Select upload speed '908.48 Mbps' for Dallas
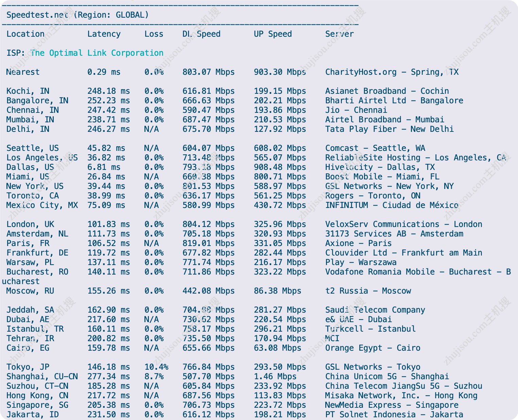 (x=280, y=167)
